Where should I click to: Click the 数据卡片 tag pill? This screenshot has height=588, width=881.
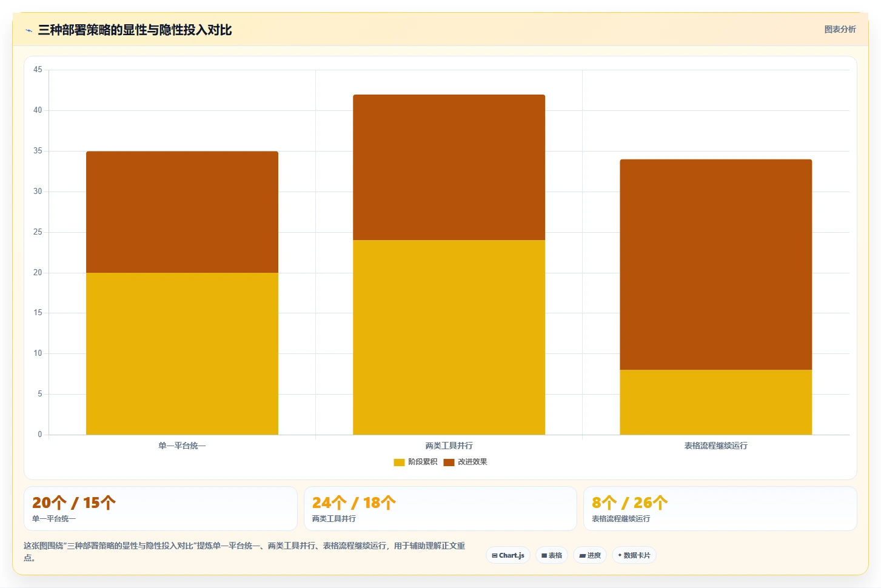pos(634,555)
